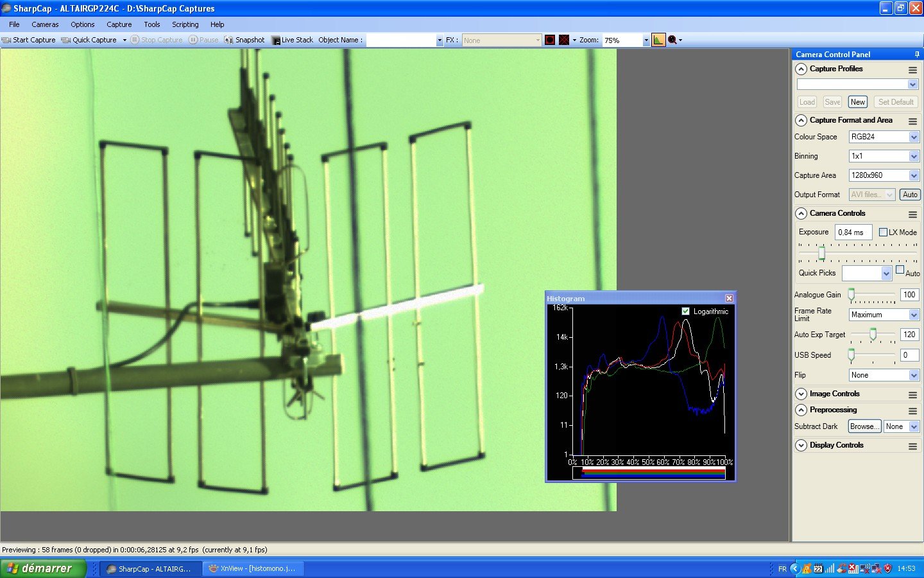Uncheck the Logarithmic histogram checkbox
Viewport: 924px width, 578px height.
(685, 311)
